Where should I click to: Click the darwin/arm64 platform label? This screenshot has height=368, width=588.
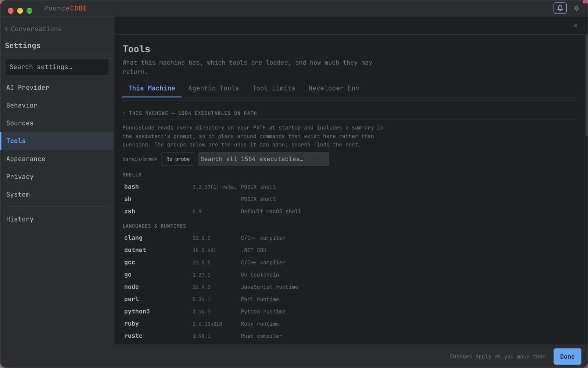(x=140, y=159)
